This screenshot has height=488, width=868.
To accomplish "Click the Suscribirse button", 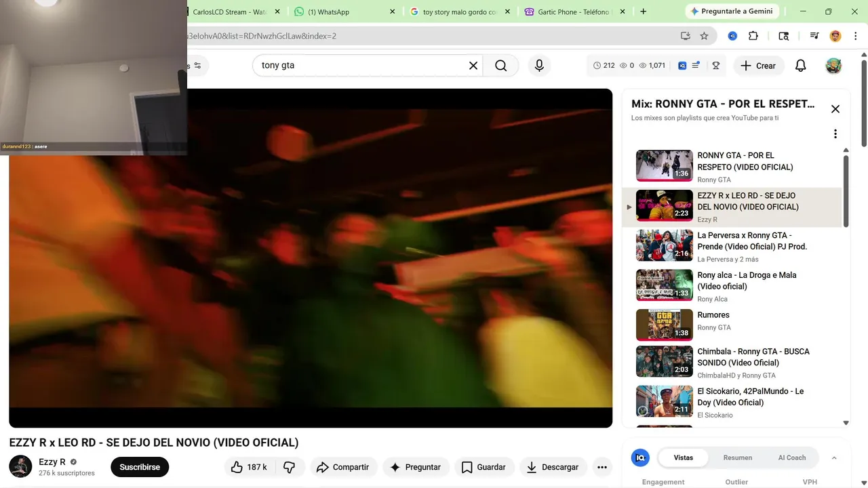I will pyautogui.click(x=140, y=467).
